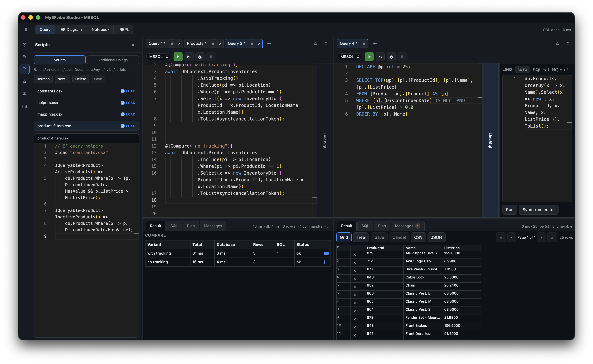The image size is (593, 364).
Task: Close the Scripts panel
Action: point(133,45)
